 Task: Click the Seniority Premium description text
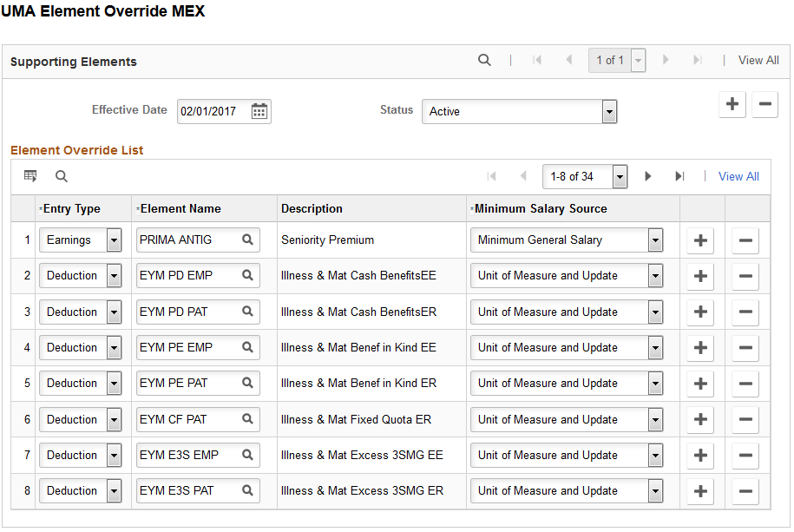[x=328, y=240]
